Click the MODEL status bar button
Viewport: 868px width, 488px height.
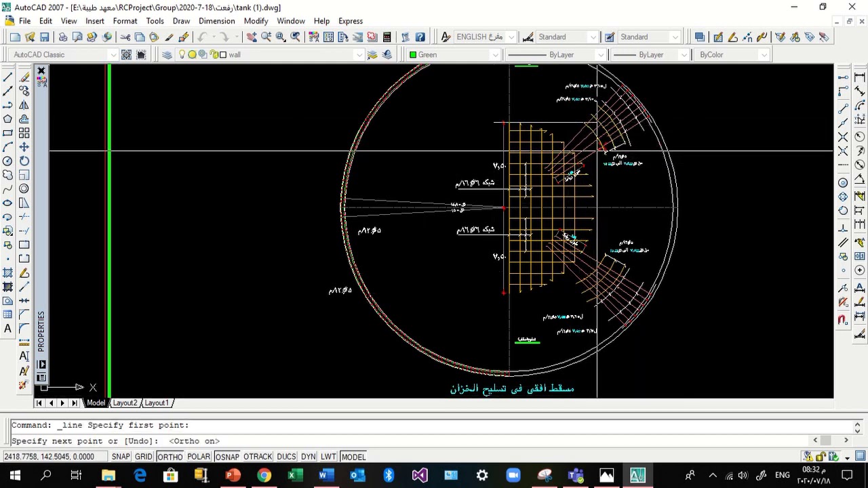coord(353,457)
